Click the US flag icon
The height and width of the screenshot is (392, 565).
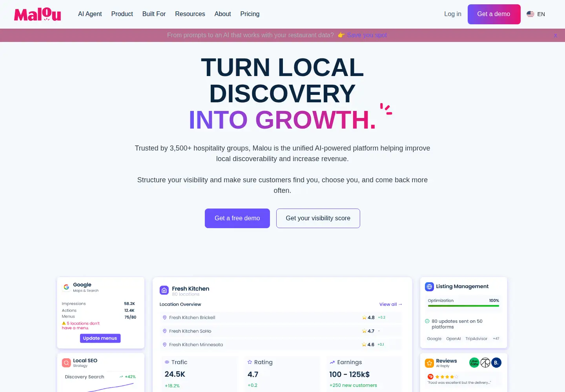(x=530, y=14)
